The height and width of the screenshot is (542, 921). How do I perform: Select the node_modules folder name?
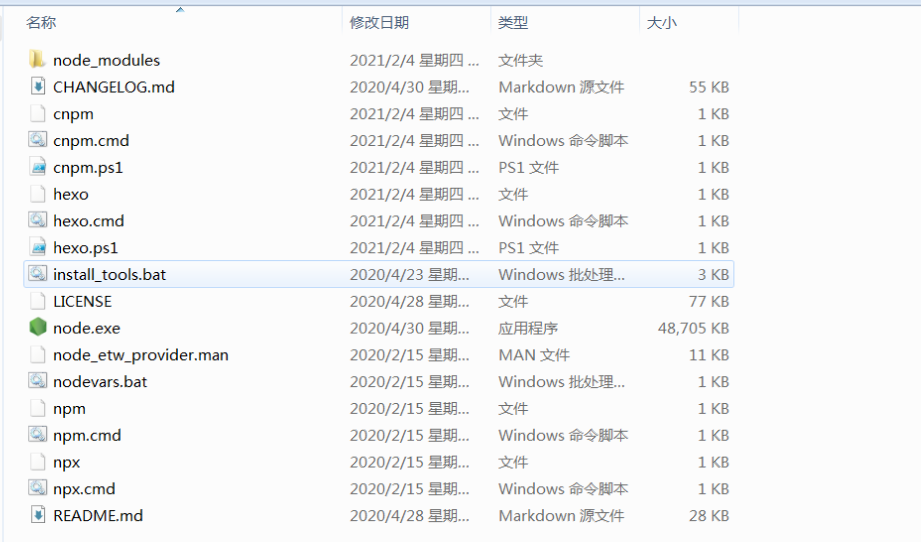pos(106,60)
